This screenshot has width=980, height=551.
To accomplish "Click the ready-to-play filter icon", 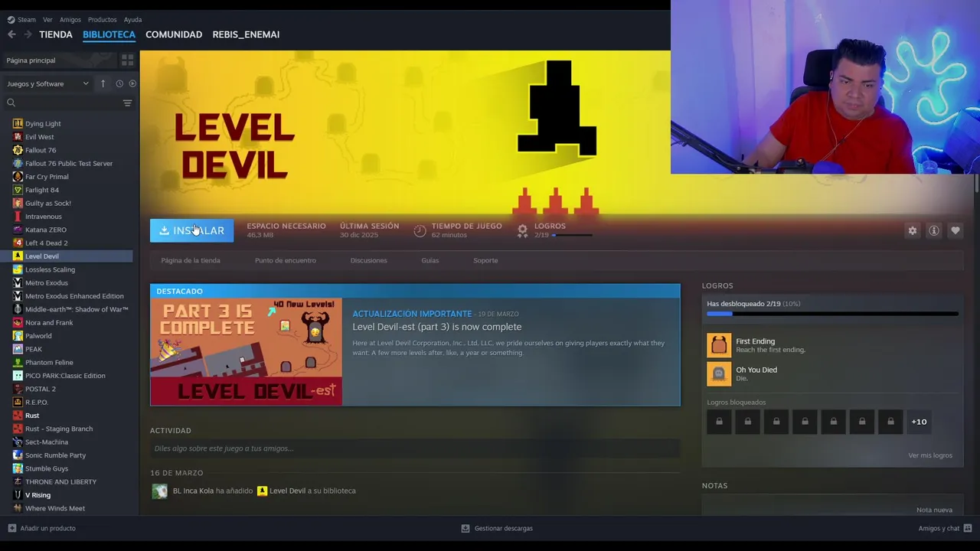I will click(x=132, y=83).
